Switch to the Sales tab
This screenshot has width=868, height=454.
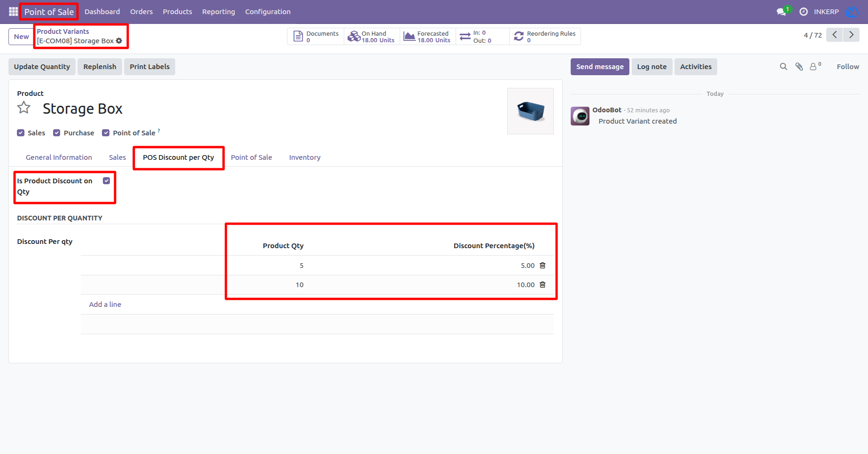pyautogui.click(x=117, y=157)
